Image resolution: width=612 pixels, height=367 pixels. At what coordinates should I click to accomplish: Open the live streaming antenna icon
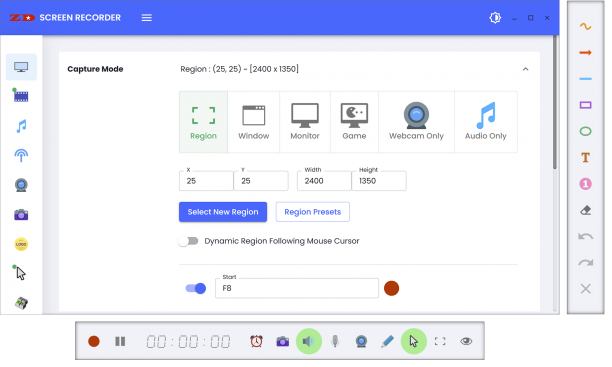(x=21, y=155)
